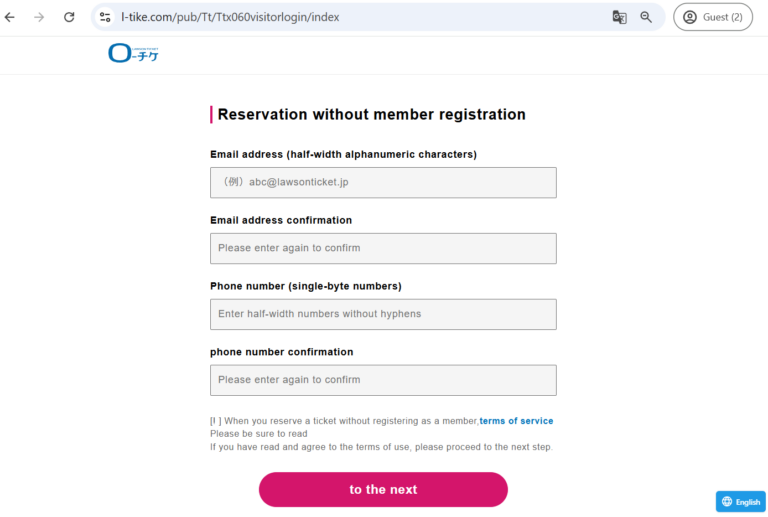Click the "Email address confirmation" label text

pos(281,220)
